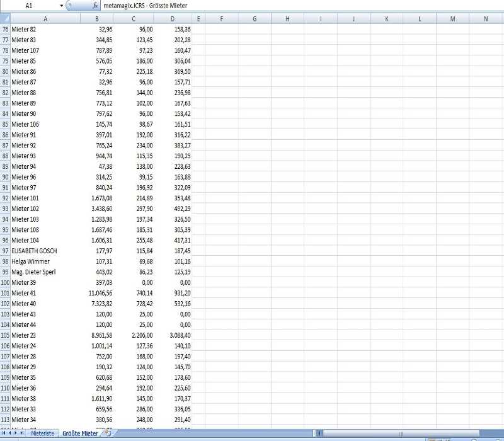Click cell 'Mieter 23'

click(x=45, y=335)
